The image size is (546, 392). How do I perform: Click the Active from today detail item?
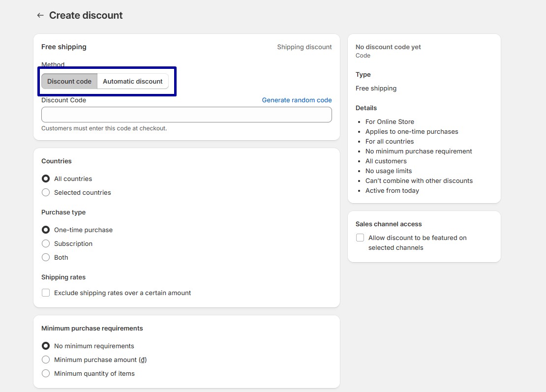click(x=392, y=191)
